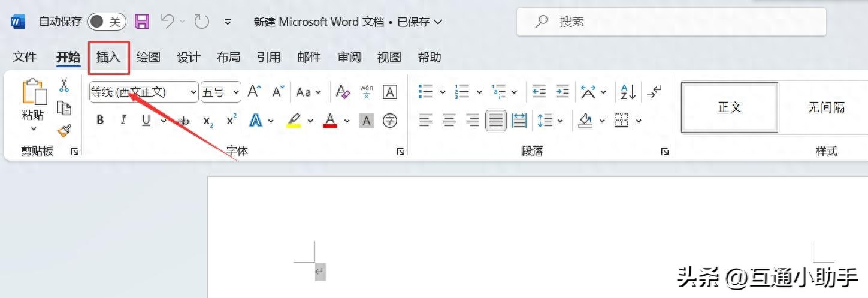Increase font size with larger A icon
Image resolution: width=868 pixels, height=298 pixels.
click(255, 92)
